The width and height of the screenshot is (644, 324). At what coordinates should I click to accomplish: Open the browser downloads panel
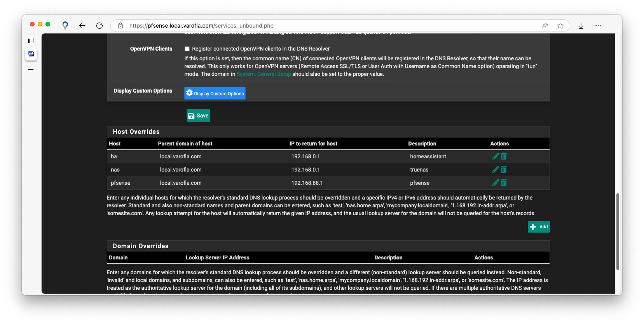581,26
